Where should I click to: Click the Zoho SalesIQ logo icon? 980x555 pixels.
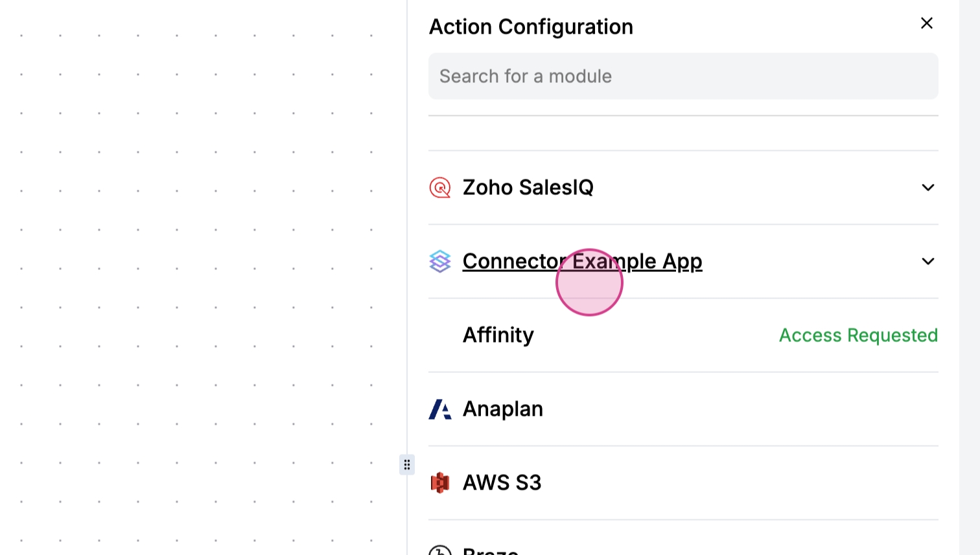[440, 188]
